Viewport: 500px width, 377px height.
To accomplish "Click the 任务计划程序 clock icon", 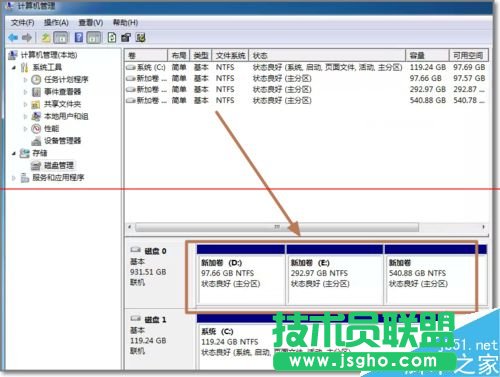I will pyautogui.click(x=36, y=80).
